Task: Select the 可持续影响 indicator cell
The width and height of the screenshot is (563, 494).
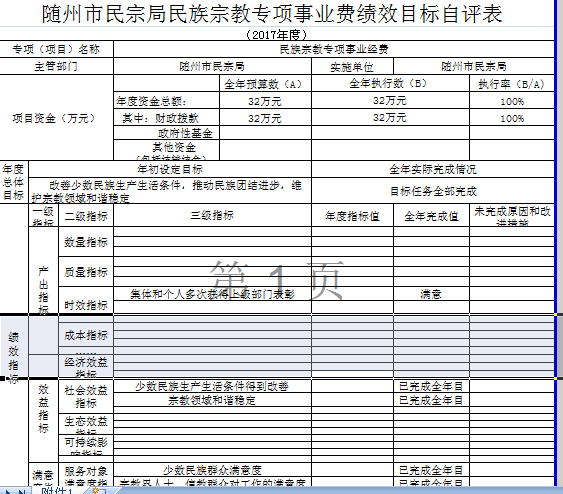Action: point(86,445)
